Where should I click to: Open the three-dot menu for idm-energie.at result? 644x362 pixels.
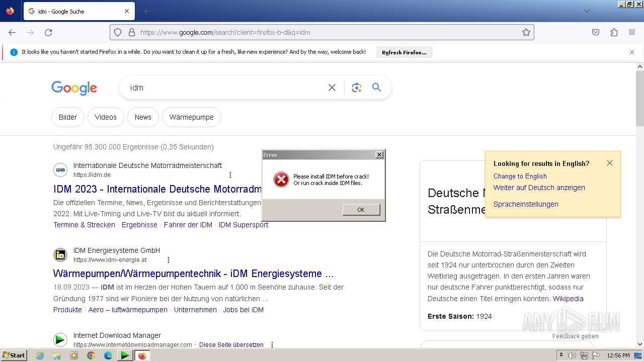click(169, 260)
